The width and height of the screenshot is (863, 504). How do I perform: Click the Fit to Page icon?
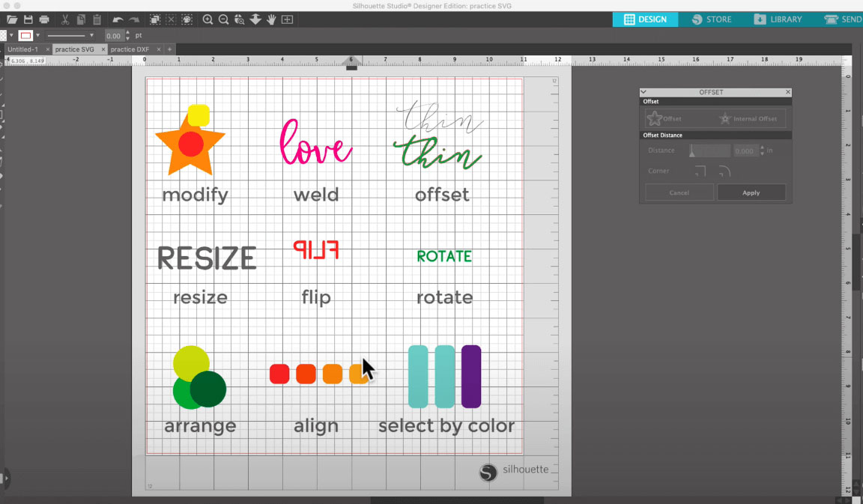(287, 19)
